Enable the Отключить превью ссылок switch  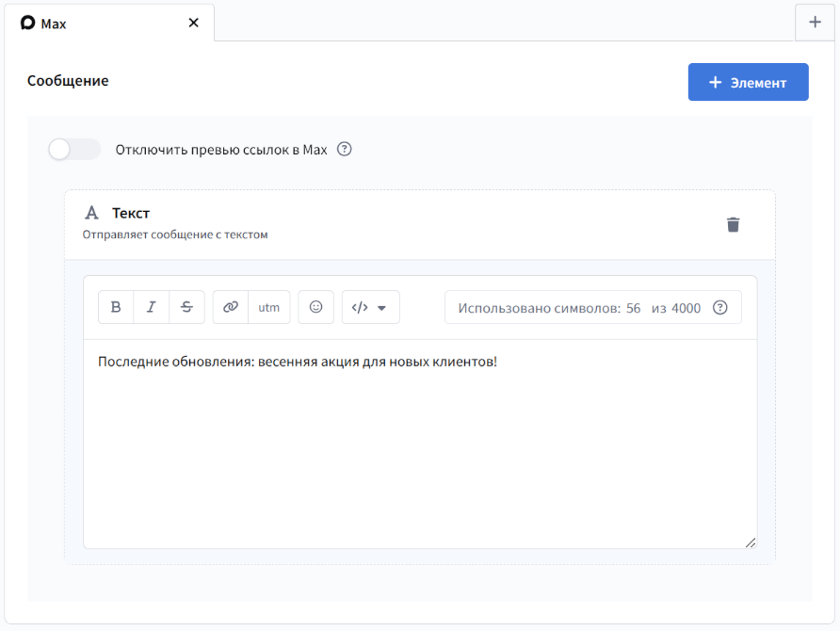[74, 149]
